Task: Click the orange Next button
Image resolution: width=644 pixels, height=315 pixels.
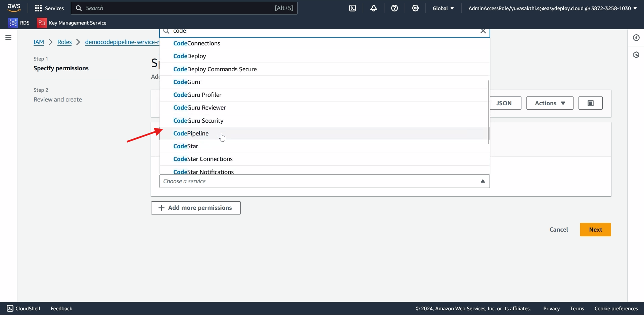Action: point(595,230)
